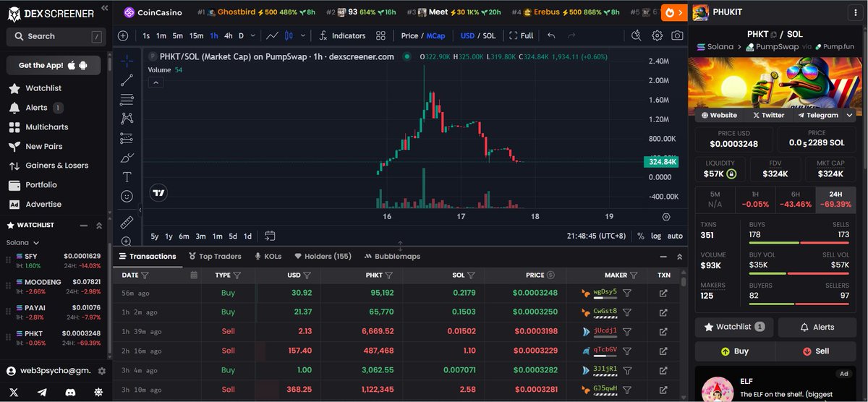Screen dimensions: 868x402
Task: Take a chart snapshot with camera icon
Action: (x=677, y=35)
